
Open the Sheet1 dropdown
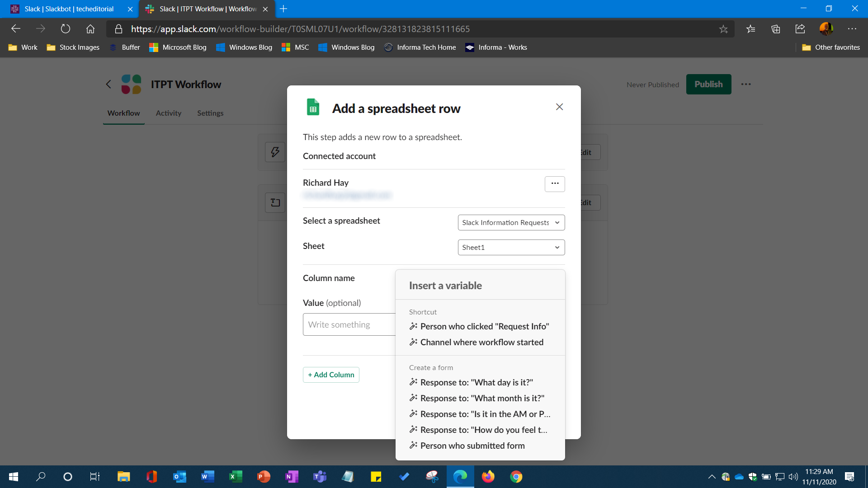point(511,247)
